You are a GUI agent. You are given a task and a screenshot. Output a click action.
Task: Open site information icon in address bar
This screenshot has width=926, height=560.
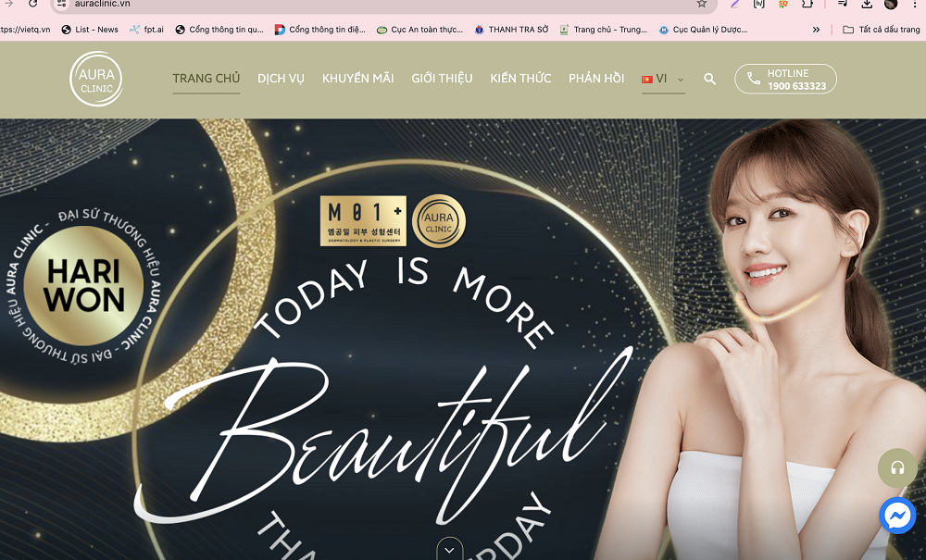(x=62, y=4)
